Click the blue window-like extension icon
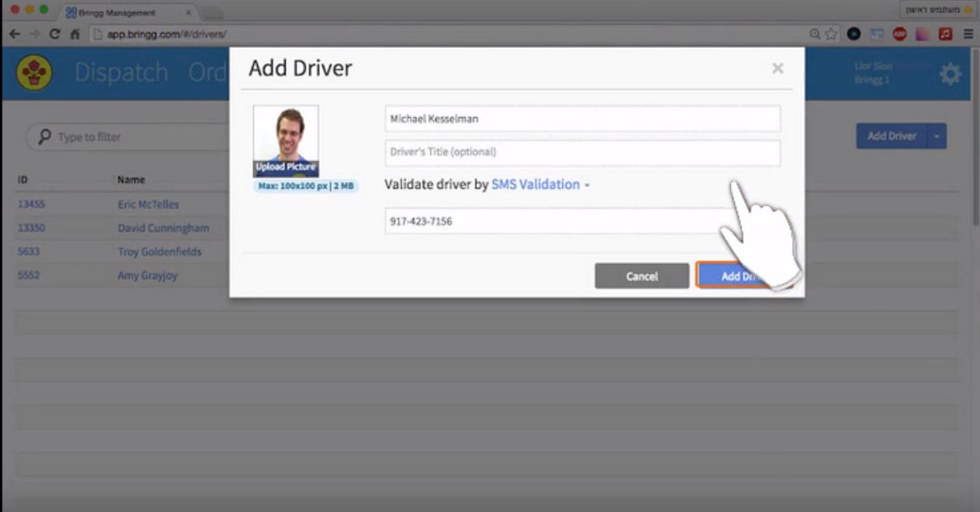This screenshot has width=980, height=512. (877, 34)
